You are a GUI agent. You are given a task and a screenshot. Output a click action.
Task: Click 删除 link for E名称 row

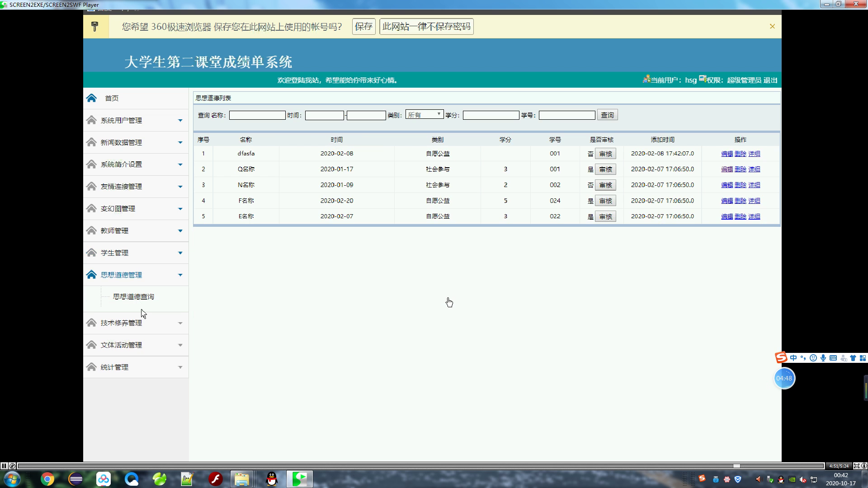pyautogui.click(x=741, y=216)
